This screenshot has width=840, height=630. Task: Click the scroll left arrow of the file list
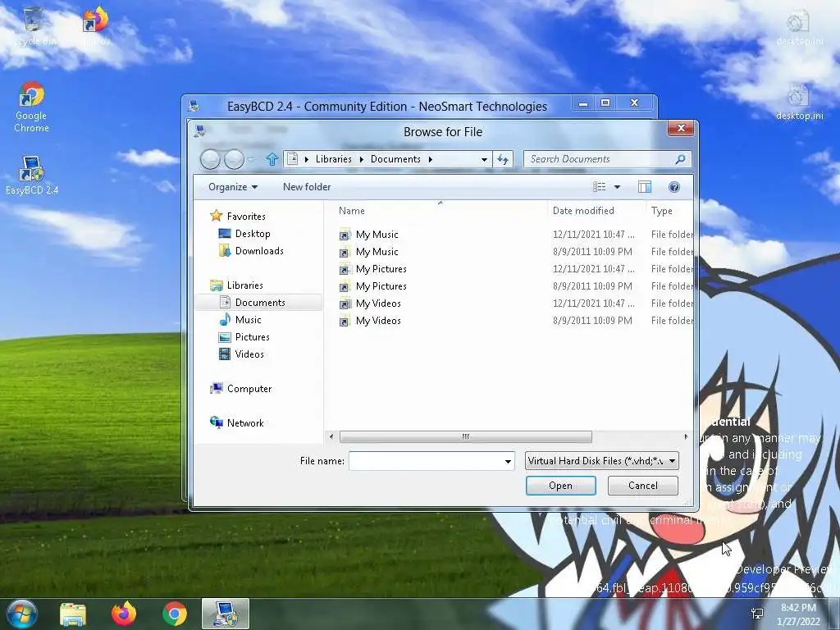pos(331,436)
